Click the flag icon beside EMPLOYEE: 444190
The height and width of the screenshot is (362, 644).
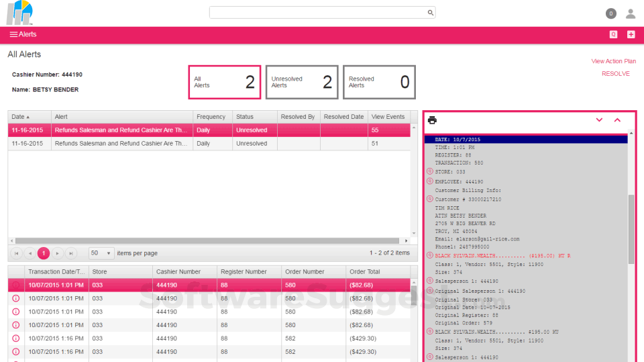[429, 181]
